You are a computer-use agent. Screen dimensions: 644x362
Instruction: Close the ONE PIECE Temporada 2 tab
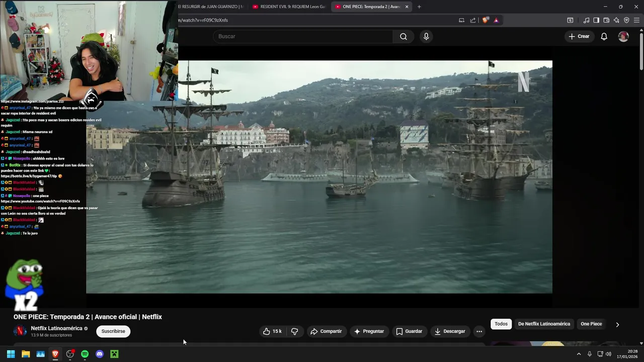407,7
